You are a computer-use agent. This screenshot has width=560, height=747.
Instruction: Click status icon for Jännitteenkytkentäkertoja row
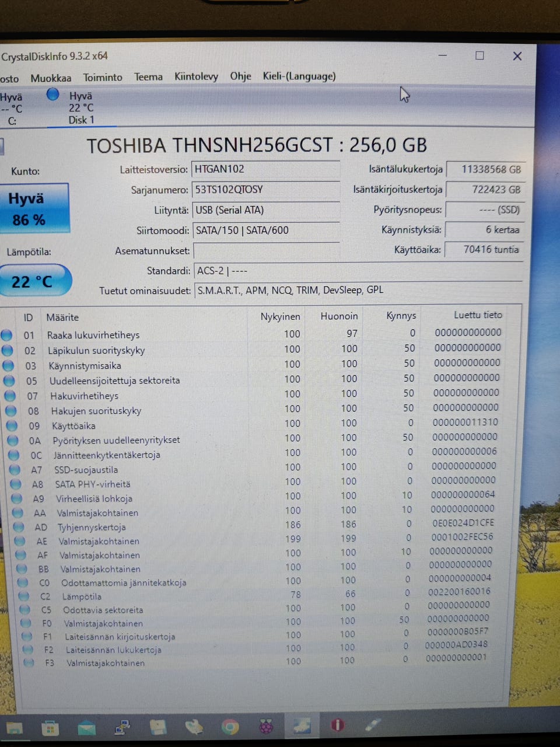coord(13,455)
